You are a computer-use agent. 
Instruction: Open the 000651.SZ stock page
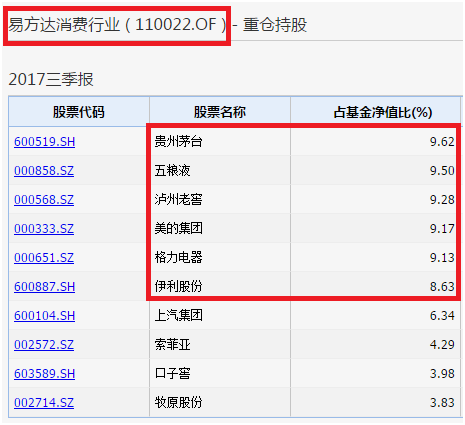[x=44, y=258]
